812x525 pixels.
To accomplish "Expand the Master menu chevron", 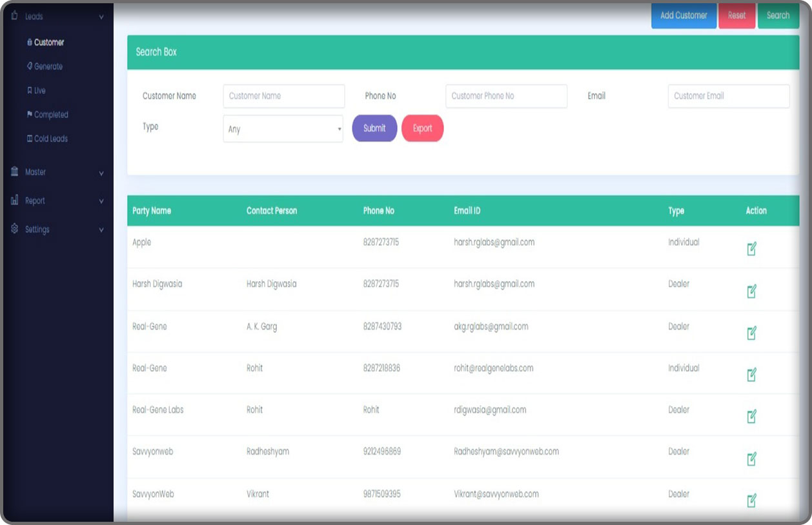I will (x=101, y=173).
